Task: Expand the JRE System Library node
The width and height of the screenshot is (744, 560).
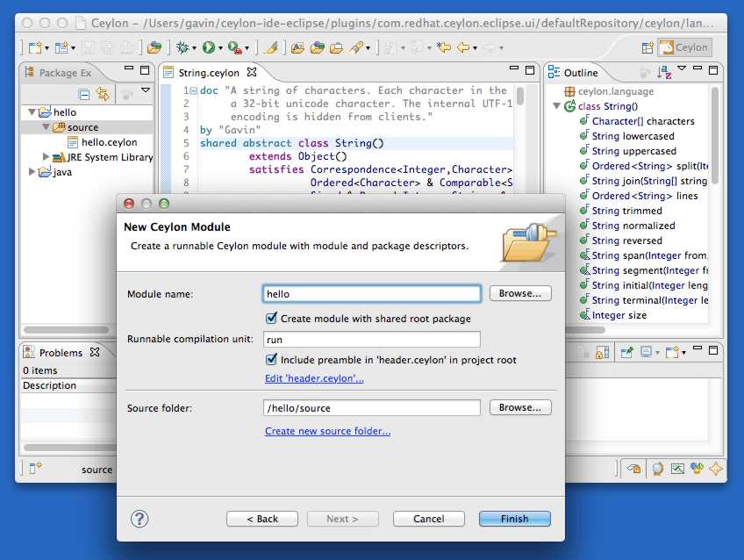Action: tap(46, 156)
